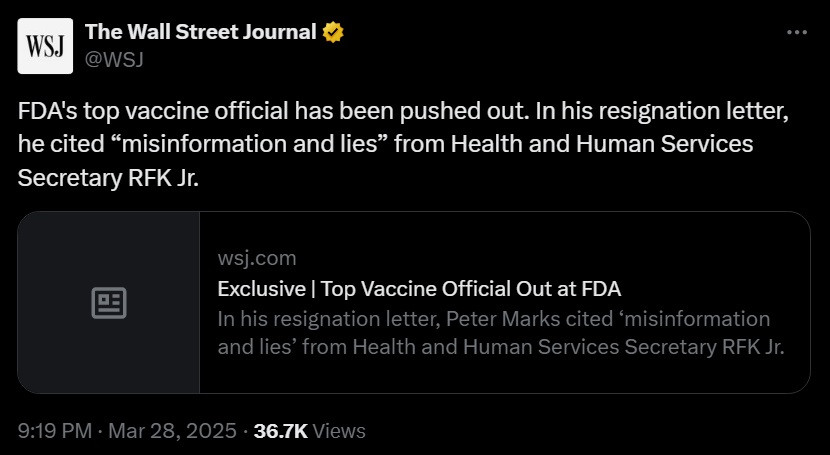Click the Views label

pyautogui.click(x=340, y=431)
